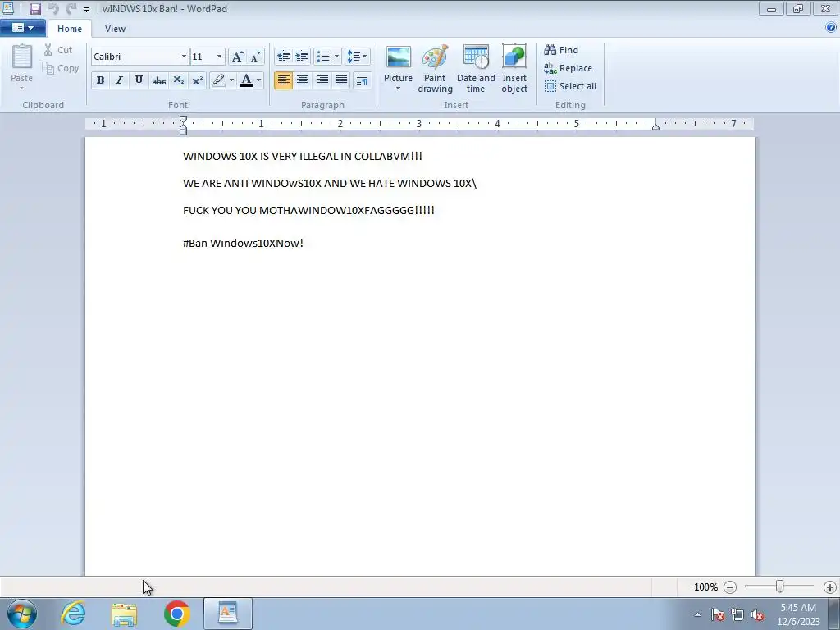Toggle Underline formatting
The image size is (840, 630).
tap(139, 80)
